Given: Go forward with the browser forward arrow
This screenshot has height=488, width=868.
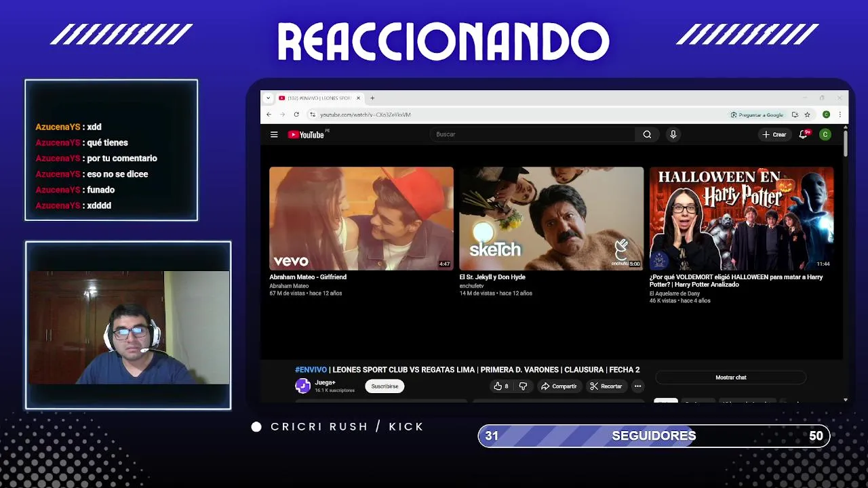Looking at the screenshot, I should [282, 115].
